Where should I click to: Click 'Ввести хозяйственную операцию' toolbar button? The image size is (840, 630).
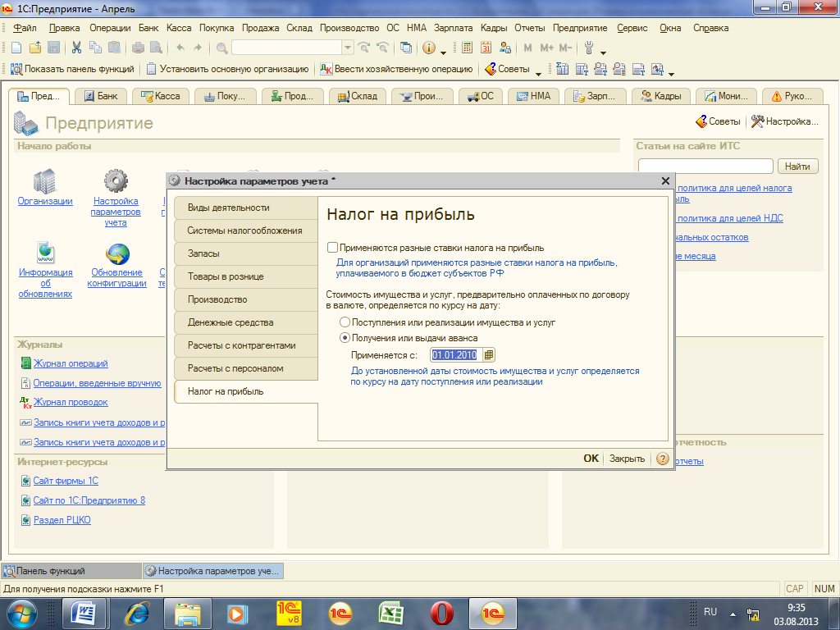pos(396,69)
